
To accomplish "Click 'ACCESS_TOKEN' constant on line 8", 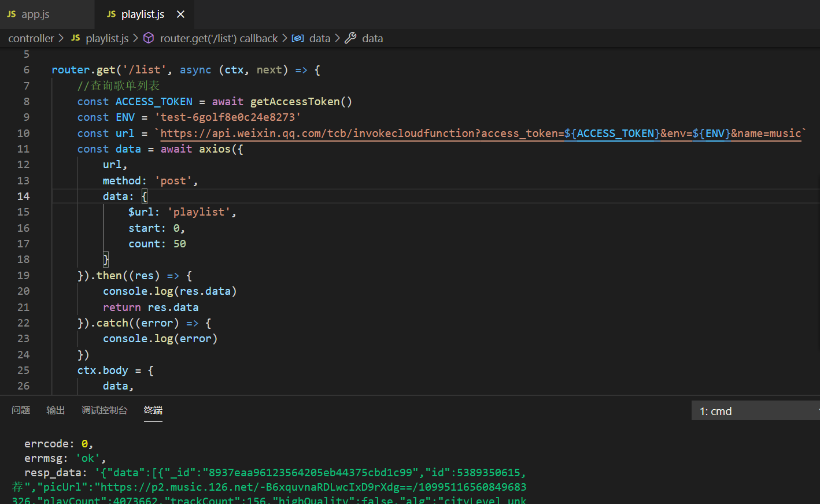I will pyautogui.click(x=154, y=102).
